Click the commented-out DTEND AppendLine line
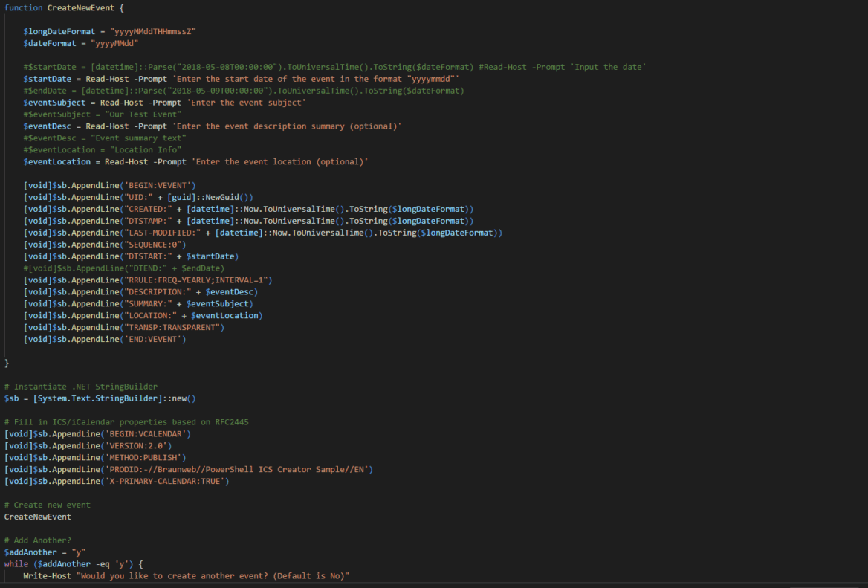The width and height of the screenshot is (868, 588). pyautogui.click(x=123, y=268)
